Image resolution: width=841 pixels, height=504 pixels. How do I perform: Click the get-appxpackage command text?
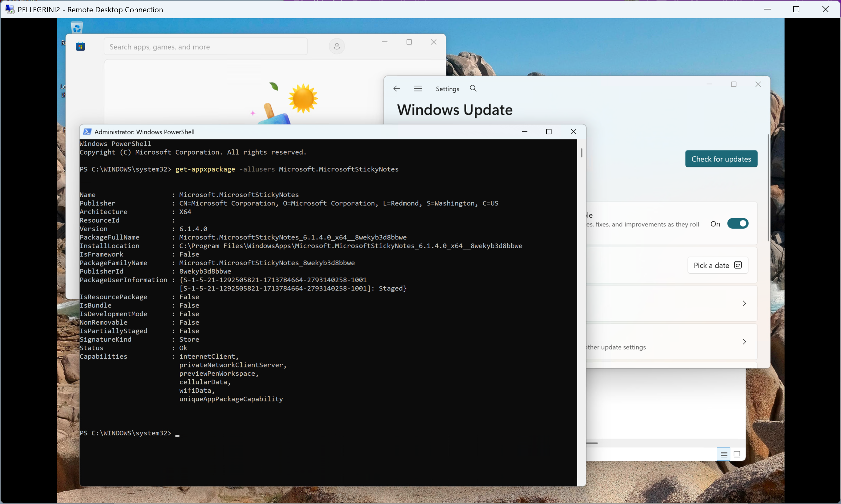click(205, 169)
